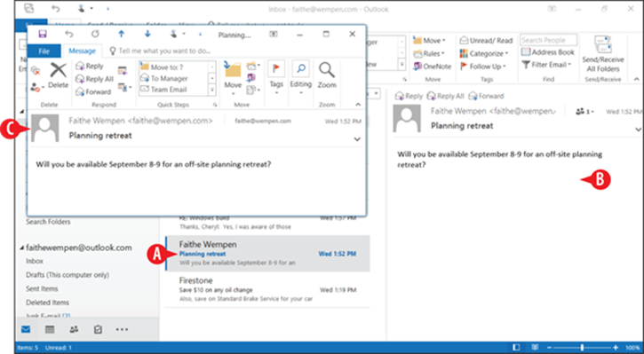Click Reply in the reading pane
This screenshot has height=354, width=644.
click(409, 96)
